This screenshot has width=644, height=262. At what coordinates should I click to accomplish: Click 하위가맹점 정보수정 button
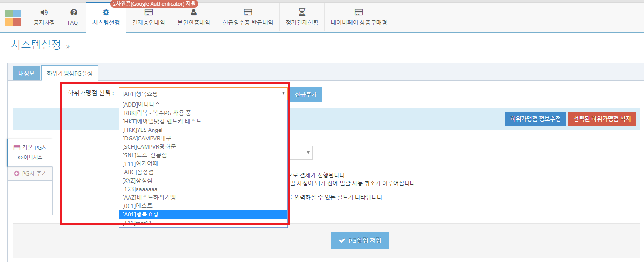[535, 119]
